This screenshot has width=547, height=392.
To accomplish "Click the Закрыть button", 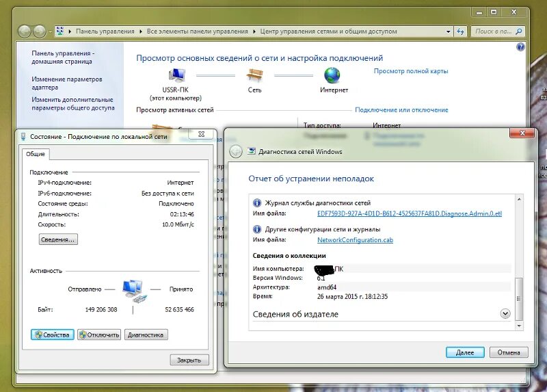I will point(189,360).
